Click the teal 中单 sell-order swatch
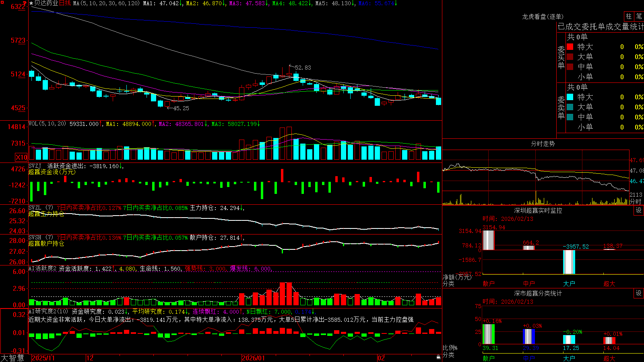The width and height of the screenshot is (644, 362). click(570, 117)
